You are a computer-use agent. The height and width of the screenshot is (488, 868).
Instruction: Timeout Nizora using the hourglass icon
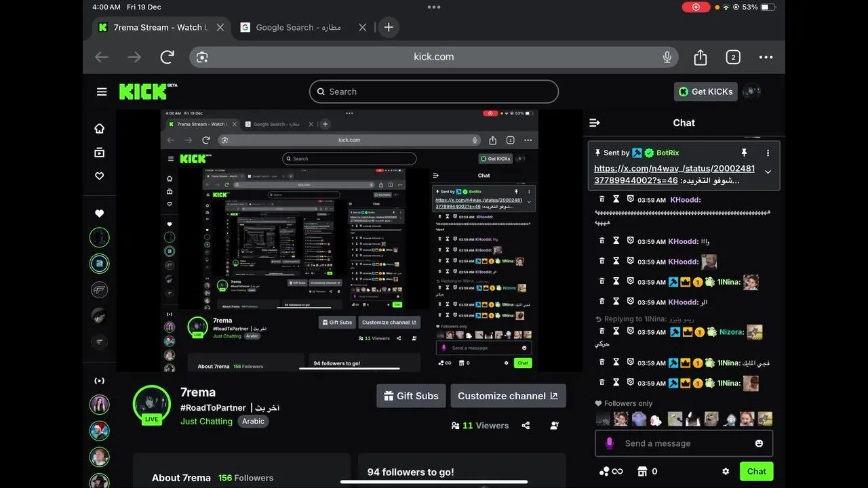tap(616, 331)
